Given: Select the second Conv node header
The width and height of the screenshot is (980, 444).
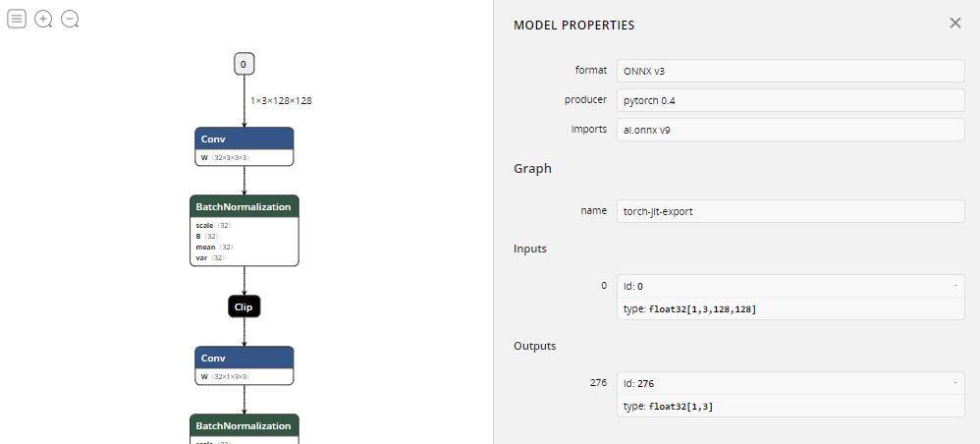Looking at the screenshot, I should click(244, 358).
